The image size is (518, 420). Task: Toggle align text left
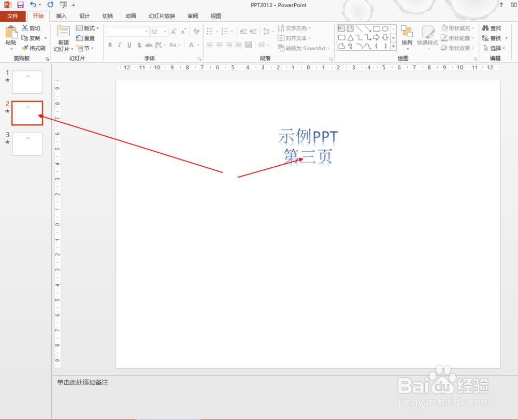[x=209, y=45]
